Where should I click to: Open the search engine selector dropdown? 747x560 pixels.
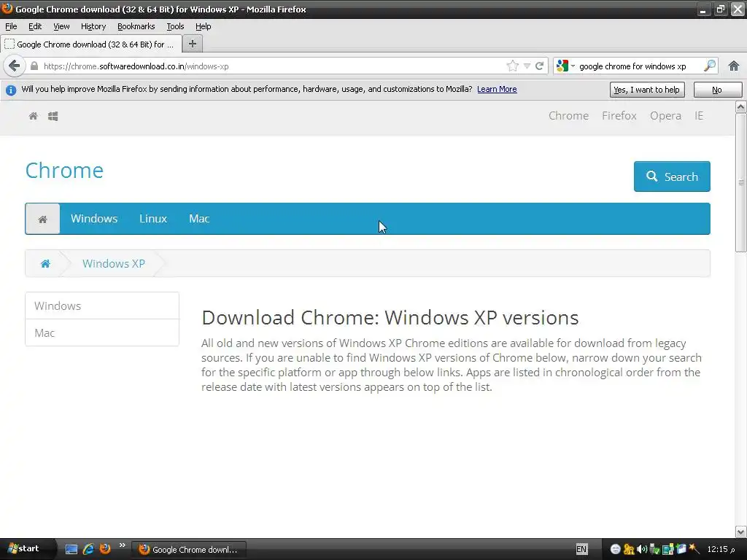pos(565,66)
